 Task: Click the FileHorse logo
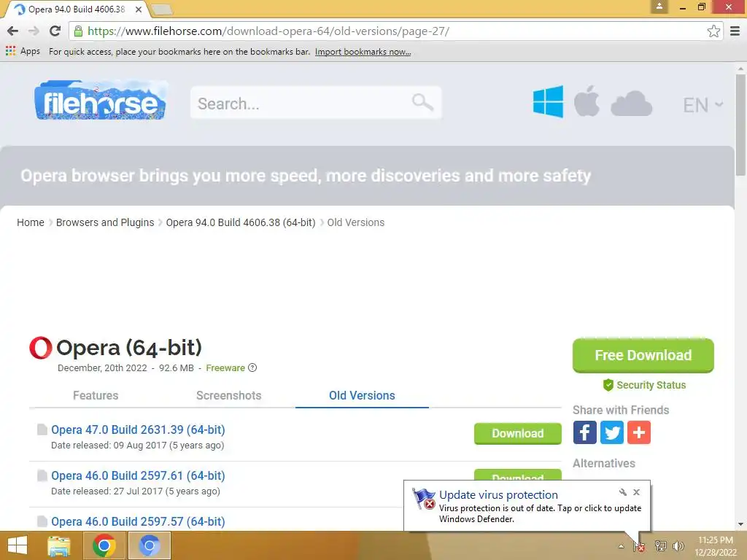pyautogui.click(x=101, y=101)
